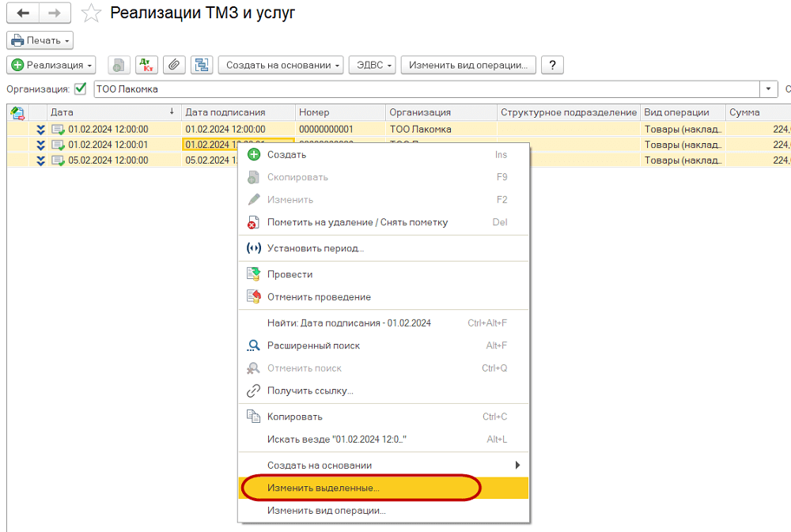Open the ЭДВС dropdown
The height and width of the screenshot is (532, 791).
point(373,65)
